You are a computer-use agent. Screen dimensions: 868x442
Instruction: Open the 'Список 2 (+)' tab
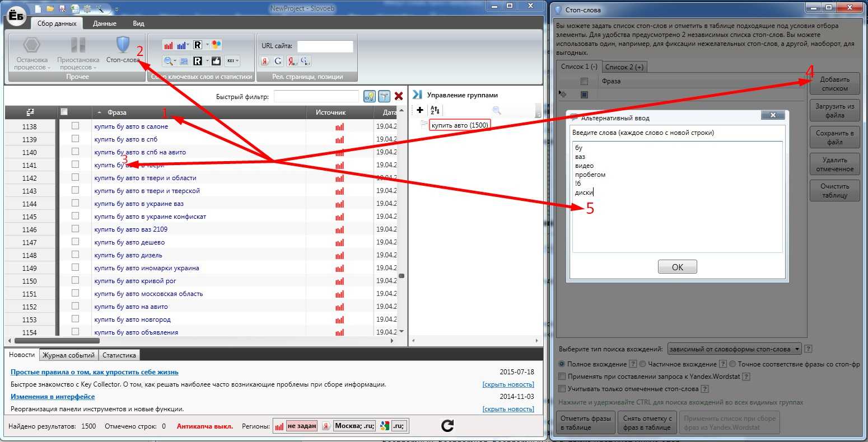[x=624, y=67]
